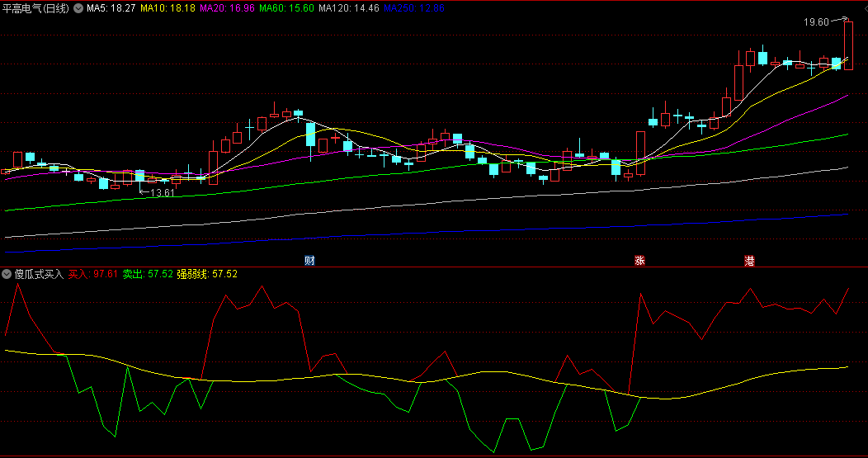This screenshot has height=458, width=868.
Task: Click the 傻瓜式买入 indicator name
Action: click(39, 274)
